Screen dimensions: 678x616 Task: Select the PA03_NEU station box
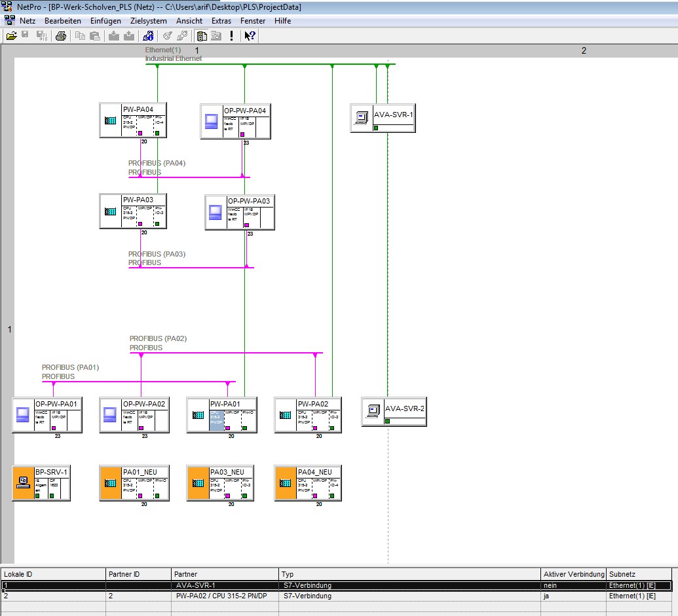coord(220,483)
